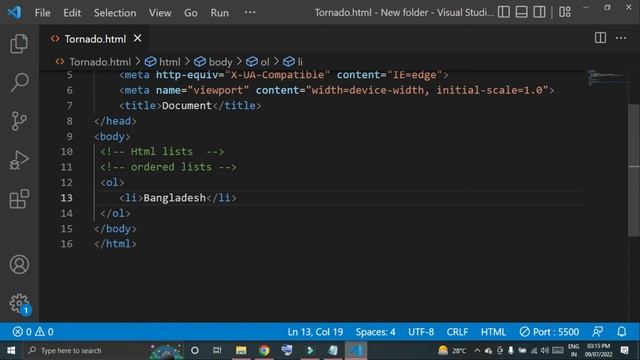Screen dimensions: 640x360
Task: Click the html breadcrumb item
Action: (169, 62)
